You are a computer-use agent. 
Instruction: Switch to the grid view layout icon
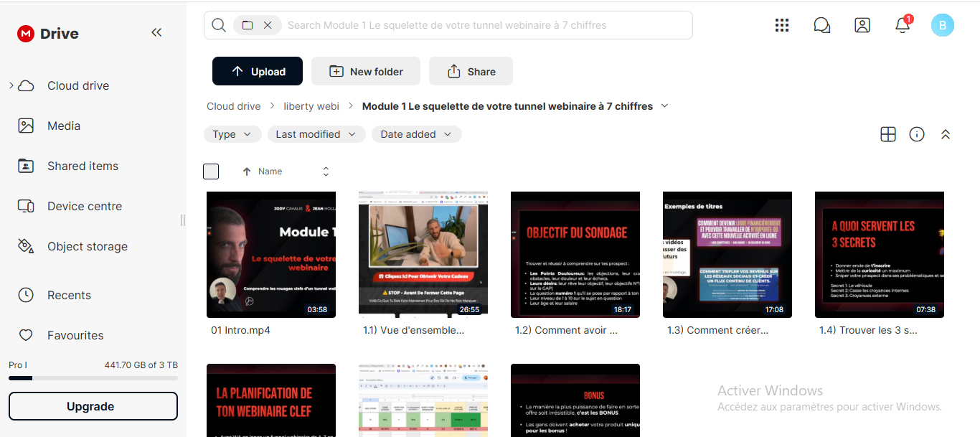pyautogui.click(x=888, y=134)
